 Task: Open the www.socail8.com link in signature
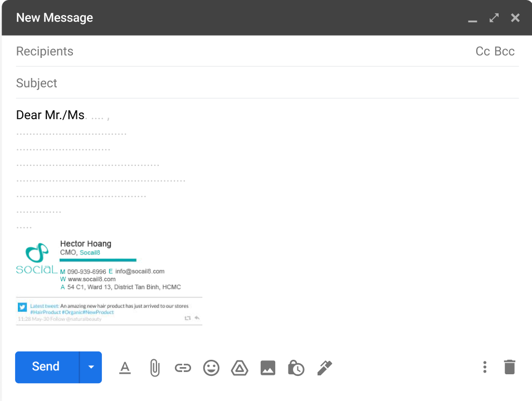[91, 279]
